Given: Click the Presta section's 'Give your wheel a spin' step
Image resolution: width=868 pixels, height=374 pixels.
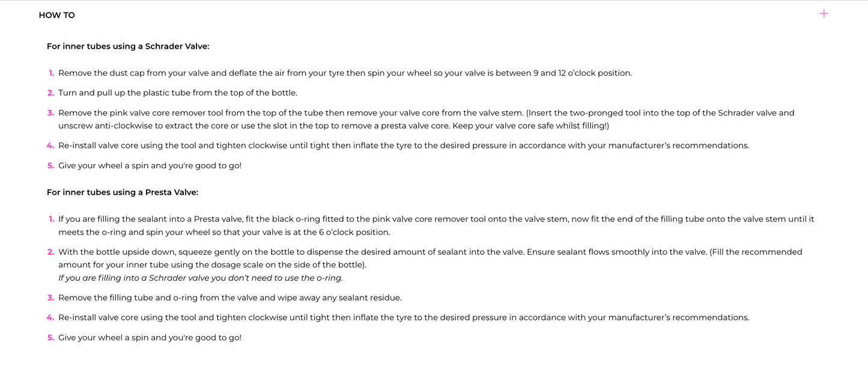Looking at the screenshot, I should (150, 338).
